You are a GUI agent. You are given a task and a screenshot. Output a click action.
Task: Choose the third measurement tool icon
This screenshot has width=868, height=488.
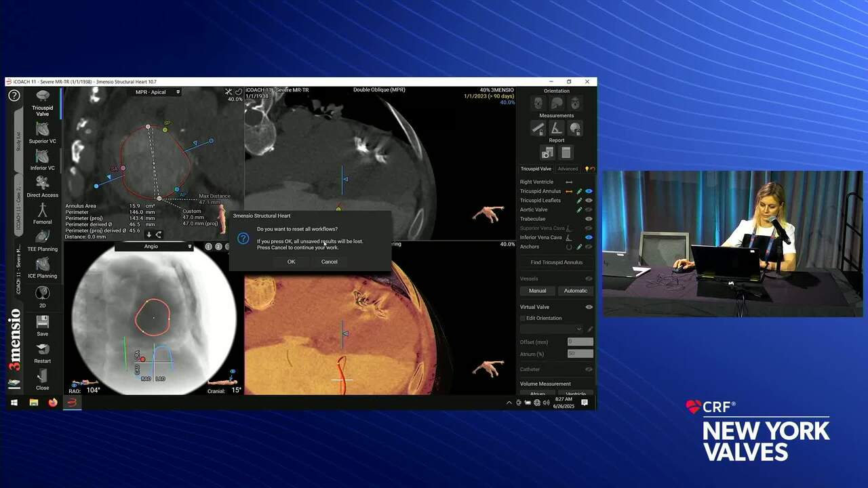point(574,128)
